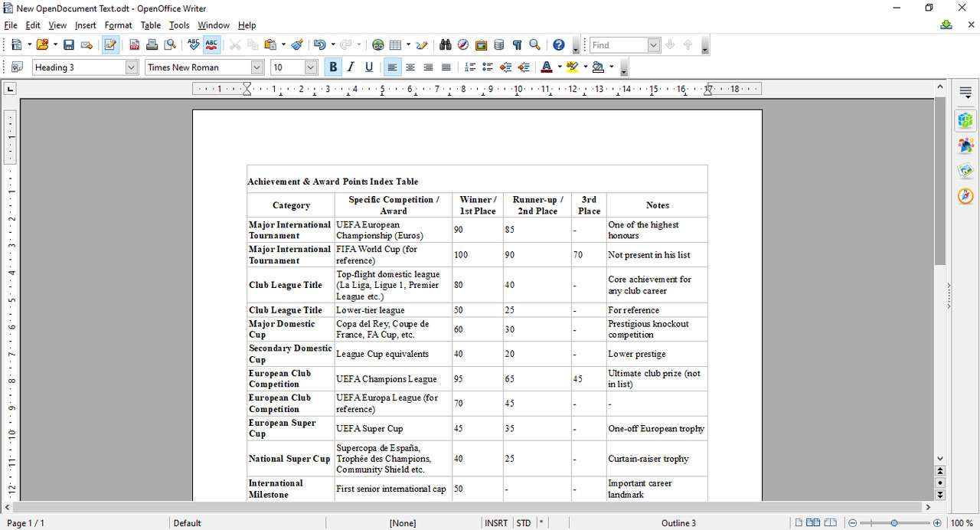
Task: Click the Decrease Indent icon
Action: tap(506, 67)
